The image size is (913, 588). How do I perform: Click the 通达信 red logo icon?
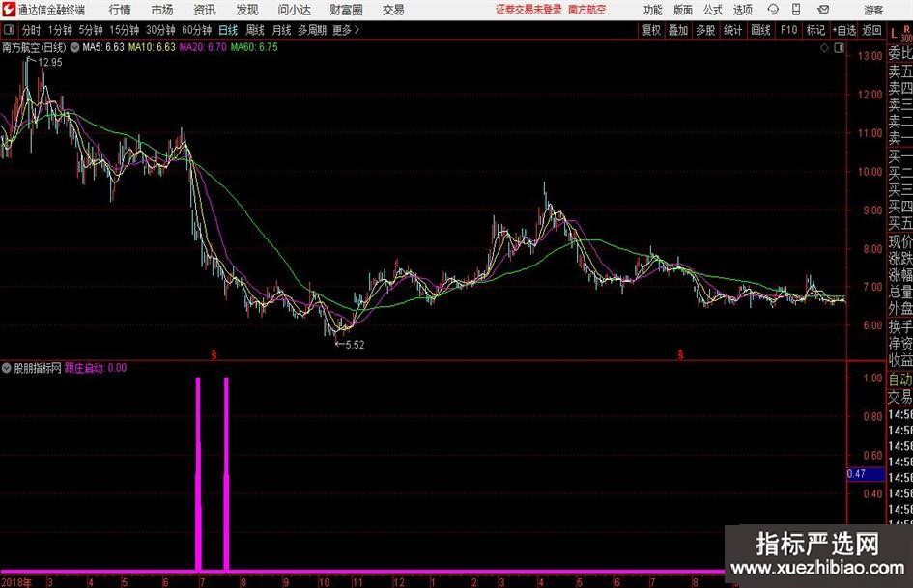click(9, 10)
